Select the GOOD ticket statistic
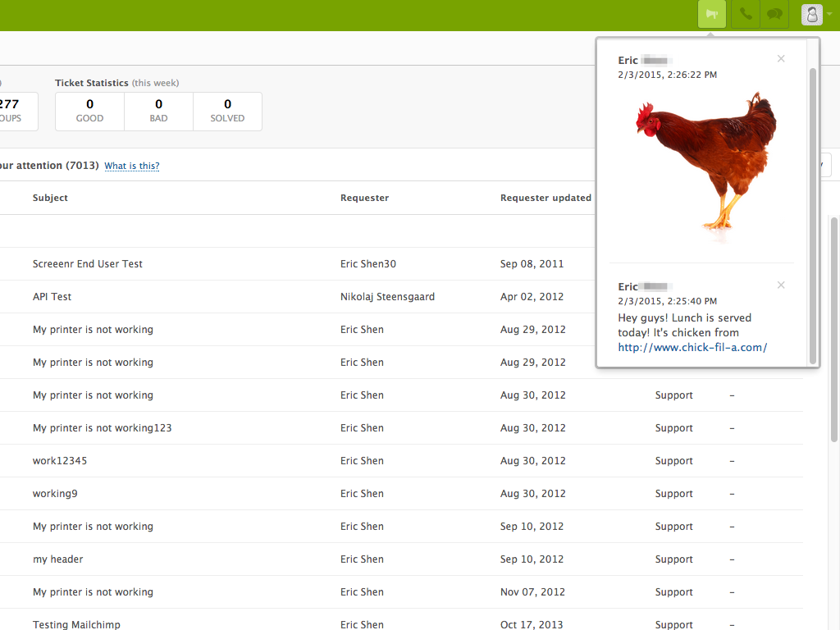This screenshot has height=630, width=840. click(x=89, y=111)
